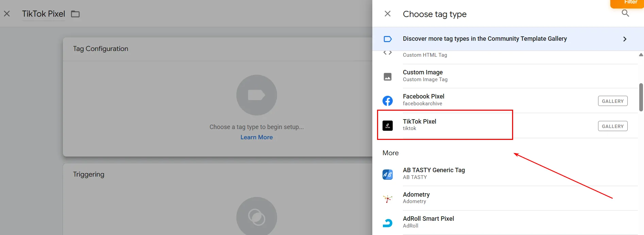Select the Custom HTML code icon
Viewport: 644px width, 235px height.
point(388,53)
